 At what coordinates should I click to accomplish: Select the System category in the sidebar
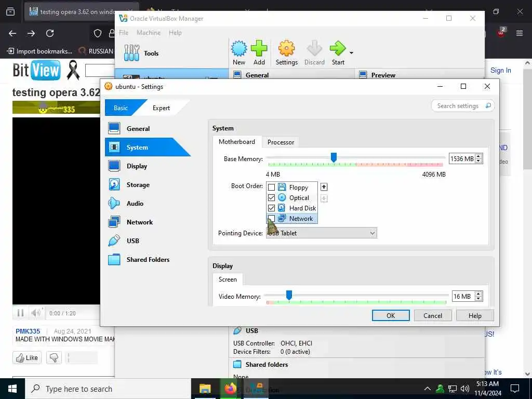pos(148,147)
